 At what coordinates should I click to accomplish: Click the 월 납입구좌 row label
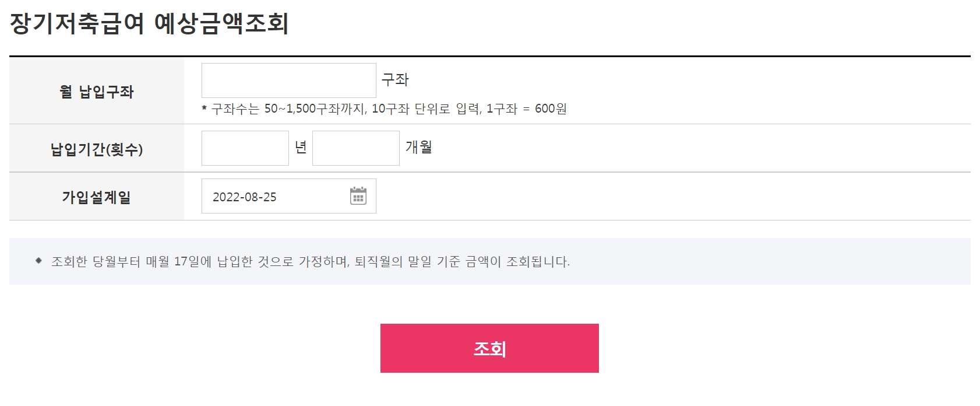[x=97, y=92]
